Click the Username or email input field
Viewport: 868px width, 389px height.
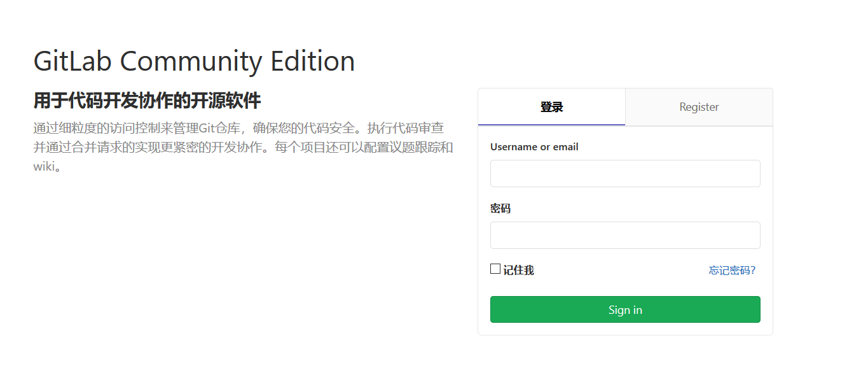(x=625, y=173)
